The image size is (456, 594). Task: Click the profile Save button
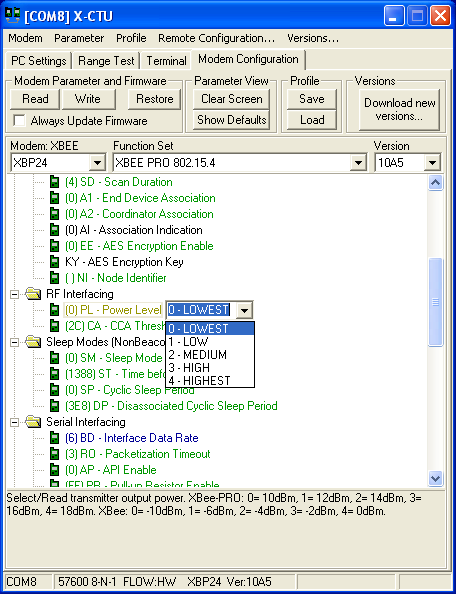click(x=312, y=99)
